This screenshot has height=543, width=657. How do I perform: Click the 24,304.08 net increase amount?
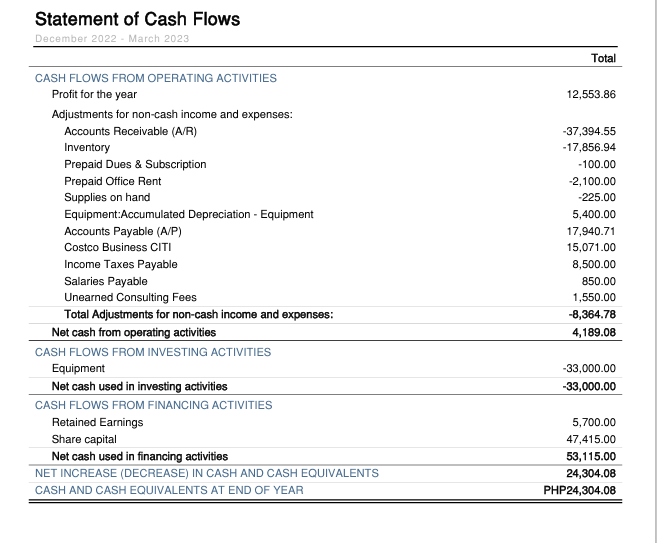(x=591, y=473)
